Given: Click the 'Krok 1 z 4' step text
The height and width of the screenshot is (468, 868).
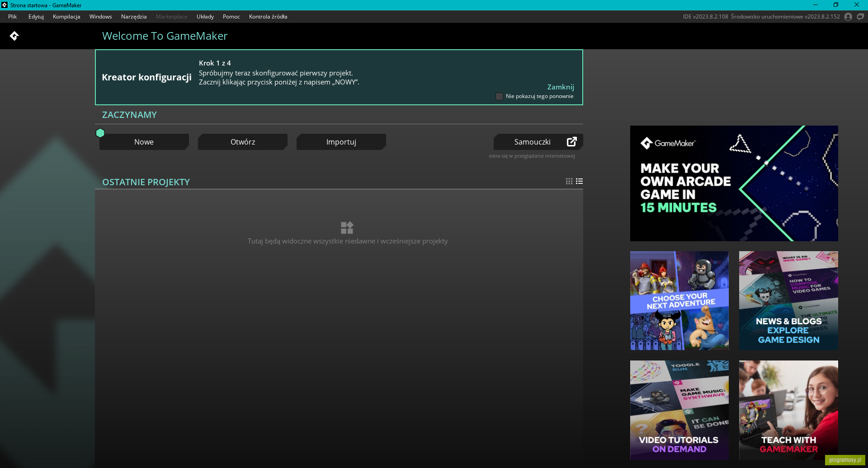Looking at the screenshot, I should click(x=215, y=63).
